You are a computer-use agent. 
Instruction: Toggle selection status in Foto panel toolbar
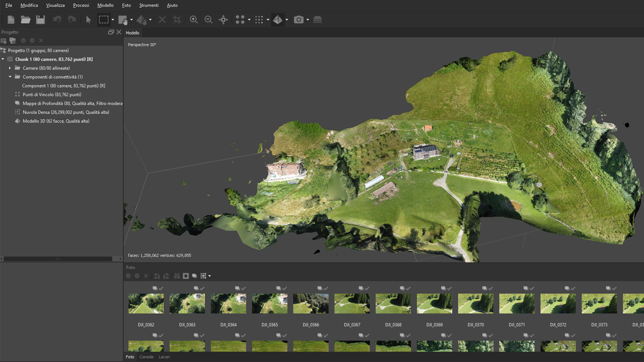pyautogui.click(x=128, y=276)
